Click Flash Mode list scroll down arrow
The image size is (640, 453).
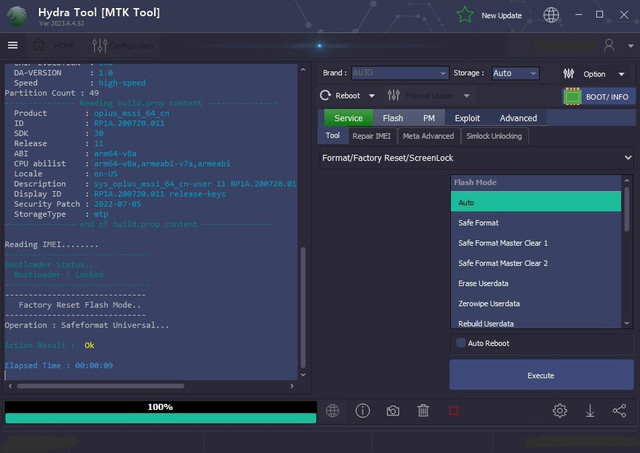tap(627, 323)
